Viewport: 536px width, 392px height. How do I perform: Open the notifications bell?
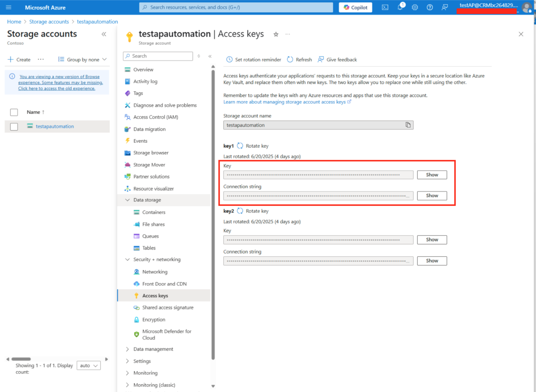tap(400, 7)
